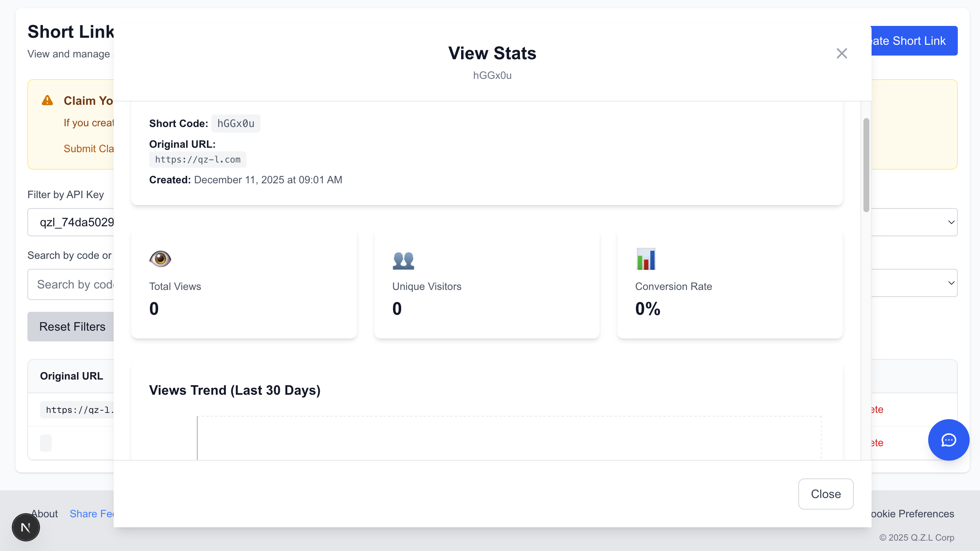Click the eye icon above Total Views

point(160,259)
